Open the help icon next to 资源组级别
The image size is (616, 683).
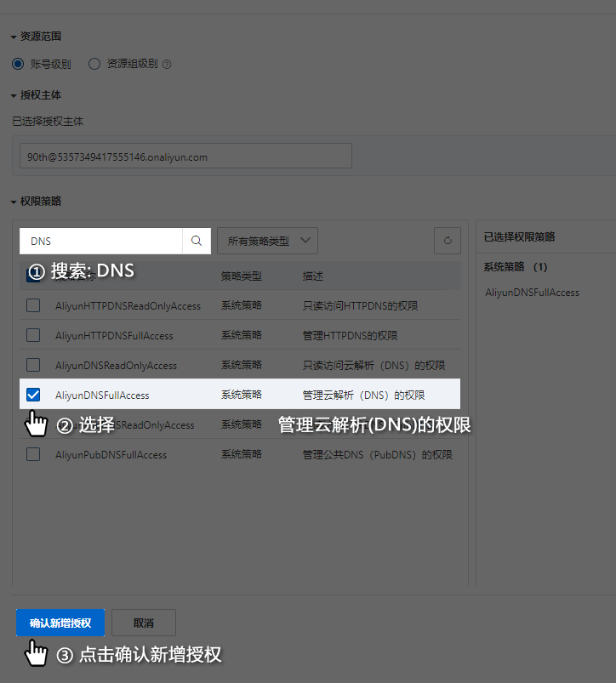[x=167, y=65]
